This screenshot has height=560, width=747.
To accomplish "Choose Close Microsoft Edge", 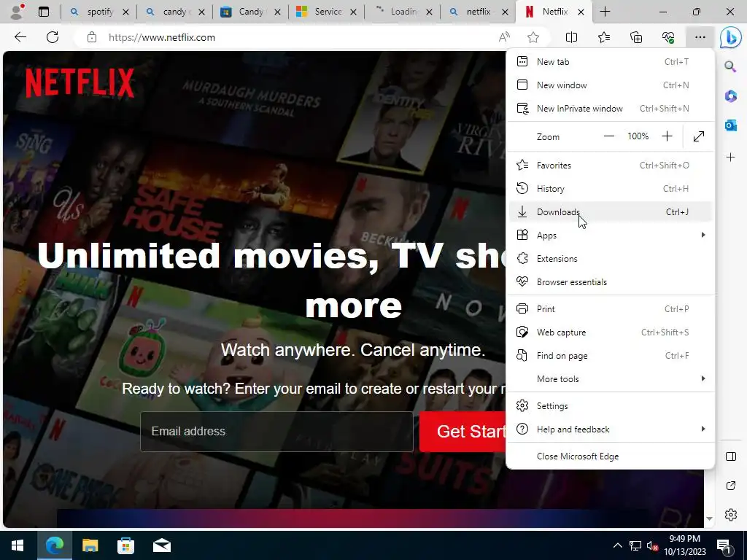I will pos(611,456).
